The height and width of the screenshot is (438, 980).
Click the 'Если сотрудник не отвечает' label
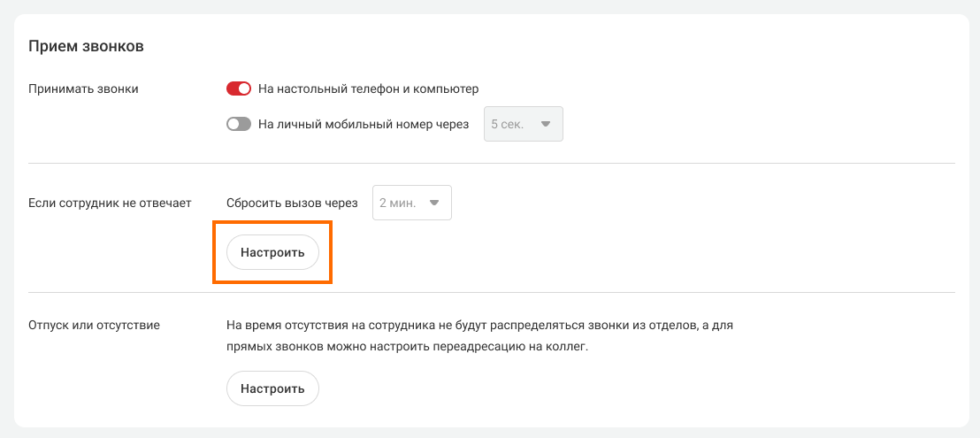pos(110,203)
